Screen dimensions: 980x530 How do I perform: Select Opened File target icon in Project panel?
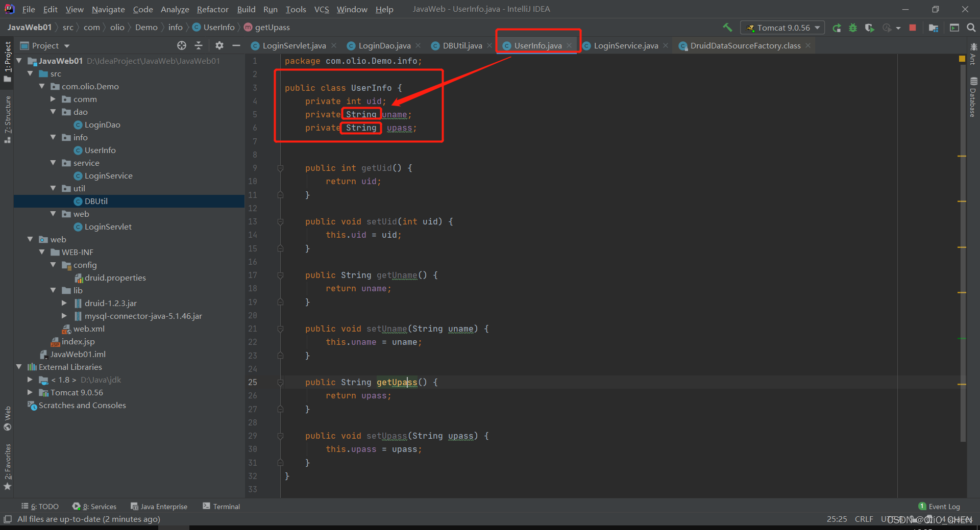click(x=182, y=45)
